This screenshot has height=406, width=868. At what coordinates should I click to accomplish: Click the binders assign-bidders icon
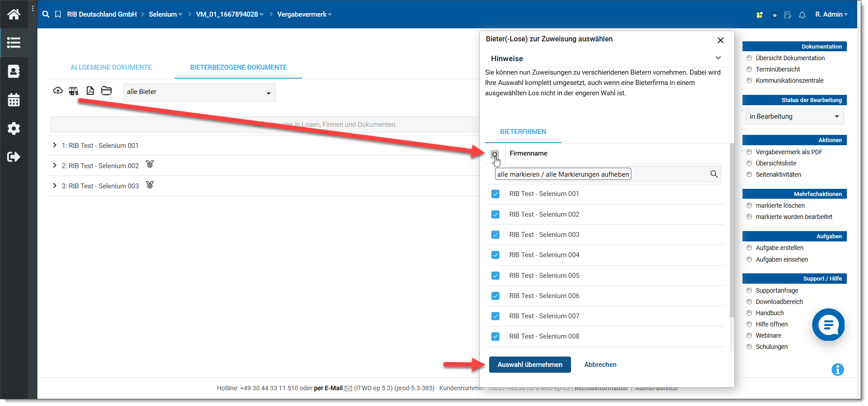pos(73,91)
